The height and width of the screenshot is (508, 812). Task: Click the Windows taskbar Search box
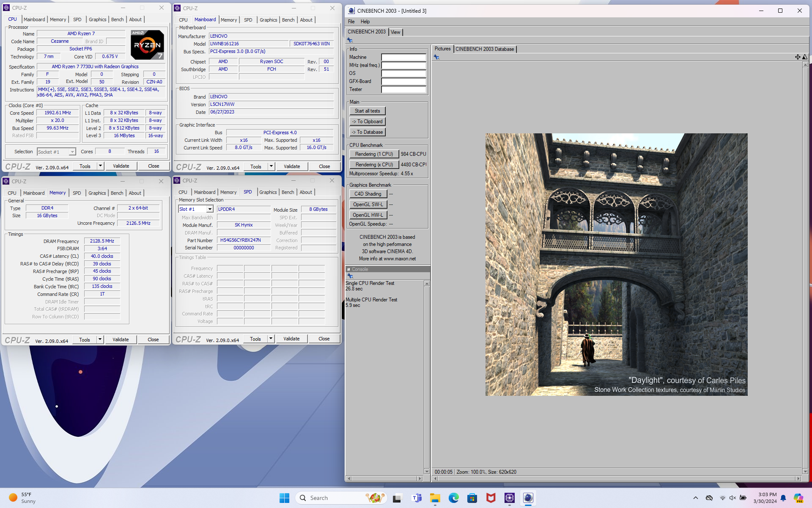pos(341,498)
